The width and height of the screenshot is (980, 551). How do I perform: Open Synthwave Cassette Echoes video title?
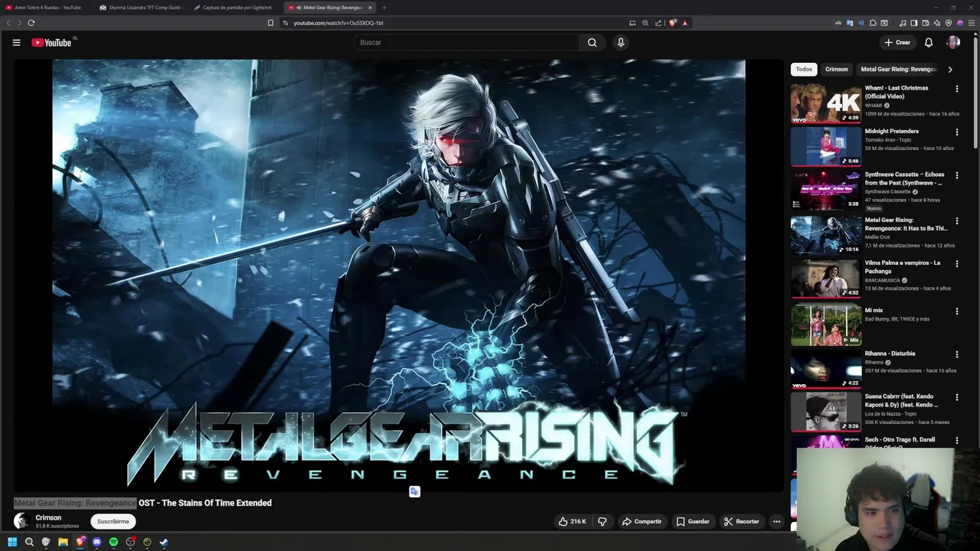click(904, 178)
